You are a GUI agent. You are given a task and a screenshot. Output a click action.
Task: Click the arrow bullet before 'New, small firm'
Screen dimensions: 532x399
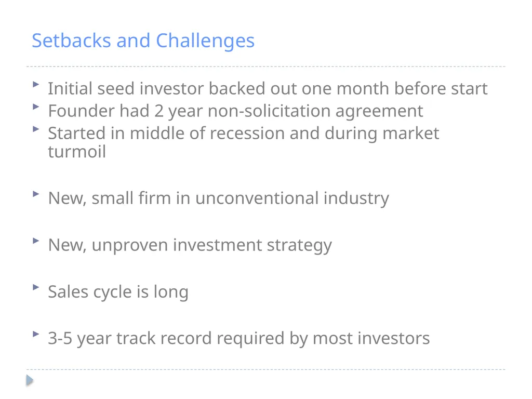click(x=36, y=194)
